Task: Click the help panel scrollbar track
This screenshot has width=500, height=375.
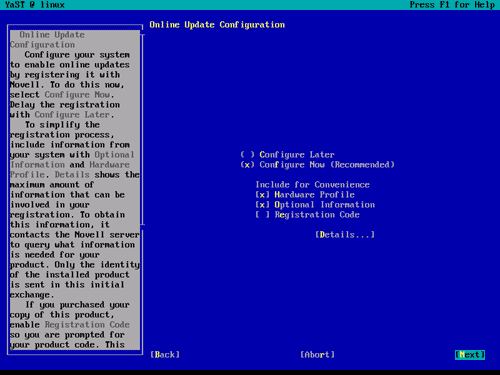Action: pos(143,130)
